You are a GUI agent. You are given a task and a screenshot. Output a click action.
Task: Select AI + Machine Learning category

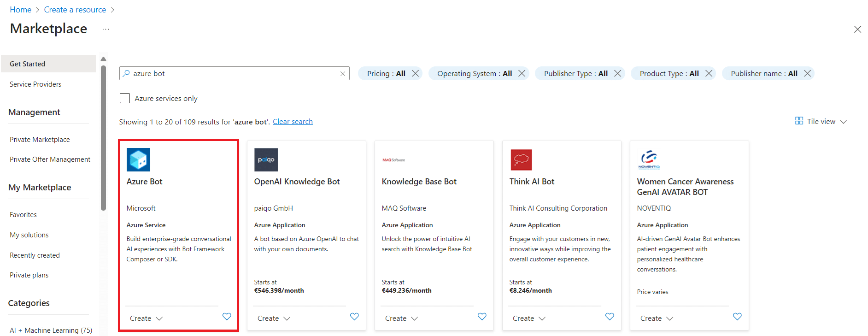click(x=51, y=330)
